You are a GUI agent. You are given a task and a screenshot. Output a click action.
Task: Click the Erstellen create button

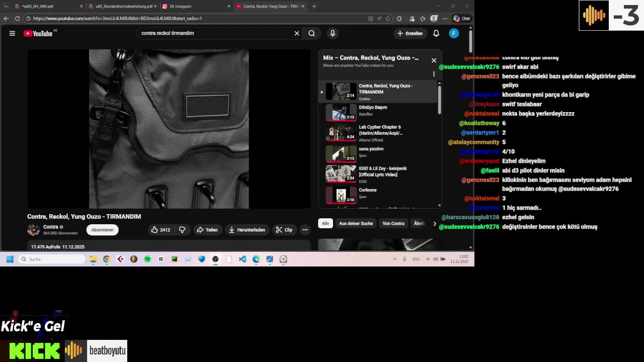410,33
